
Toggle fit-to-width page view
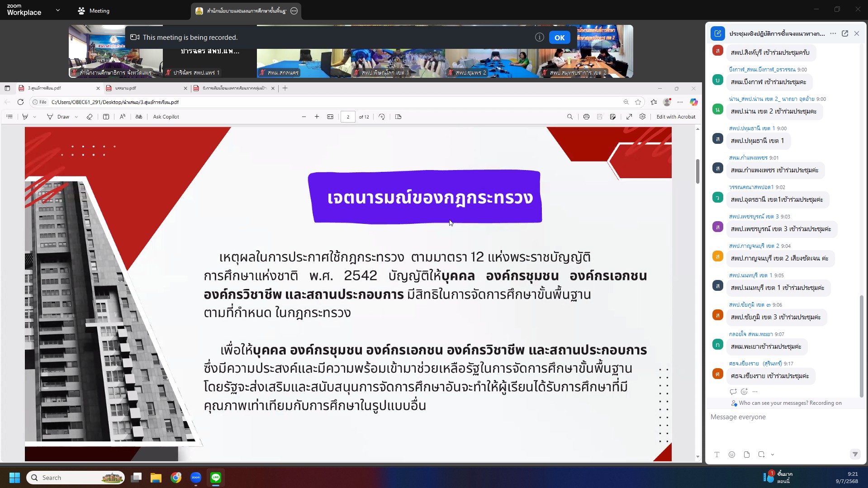(x=330, y=117)
